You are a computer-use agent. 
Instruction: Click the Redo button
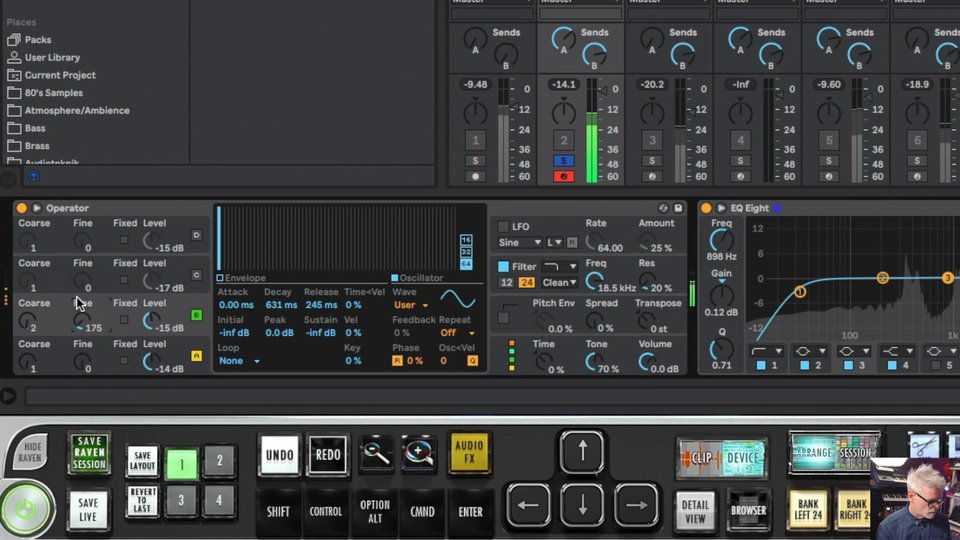pos(328,455)
